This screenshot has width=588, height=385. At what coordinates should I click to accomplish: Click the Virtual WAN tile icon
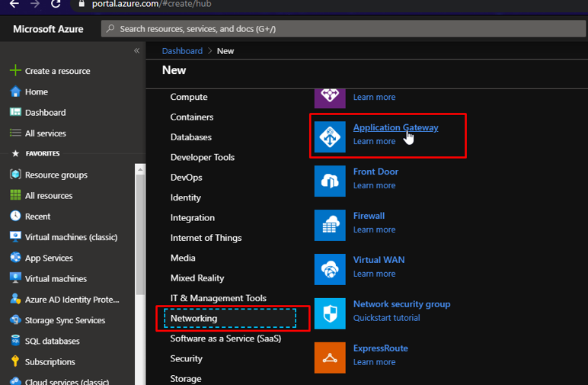330,269
